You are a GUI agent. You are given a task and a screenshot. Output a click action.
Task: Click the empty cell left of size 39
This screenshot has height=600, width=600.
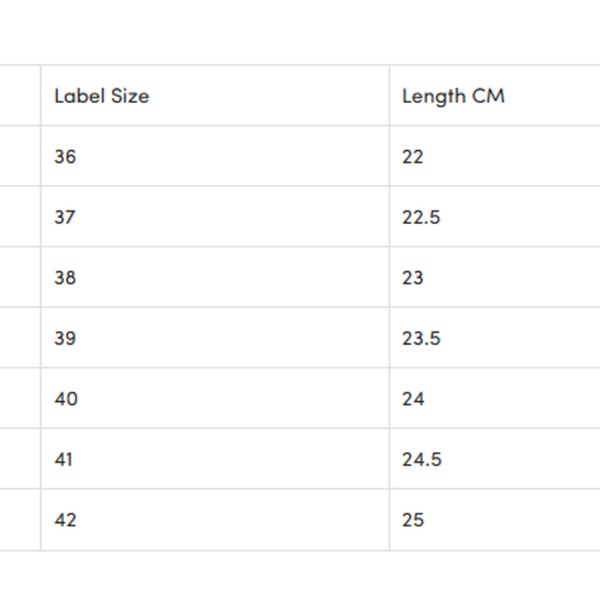(x=19, y=338)
